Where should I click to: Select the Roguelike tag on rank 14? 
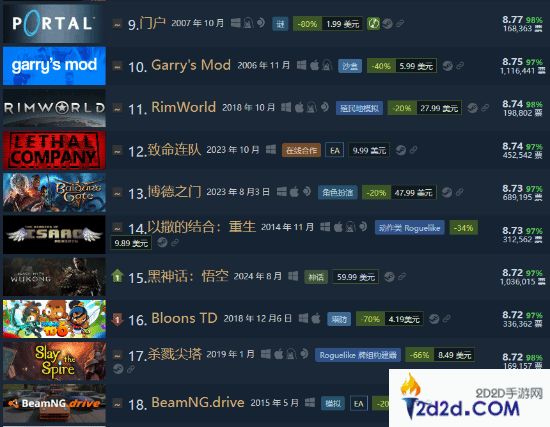coord(409,228)
